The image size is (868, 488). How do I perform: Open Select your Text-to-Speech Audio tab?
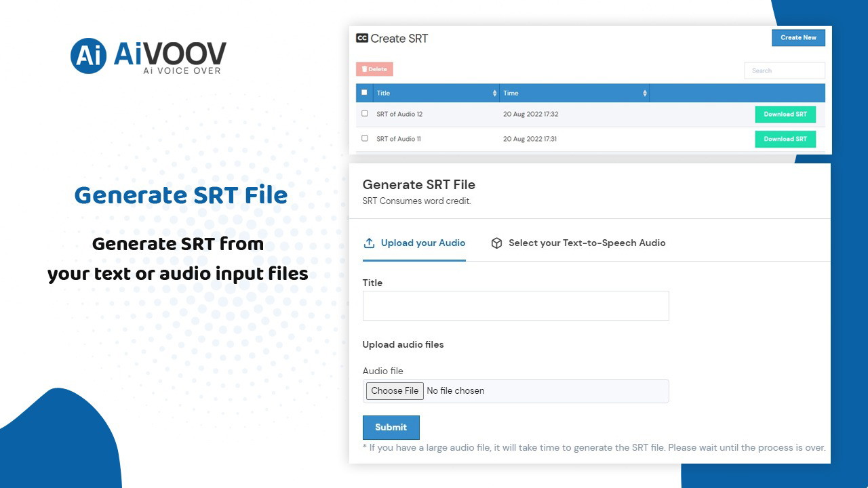[x=587, y=243]
